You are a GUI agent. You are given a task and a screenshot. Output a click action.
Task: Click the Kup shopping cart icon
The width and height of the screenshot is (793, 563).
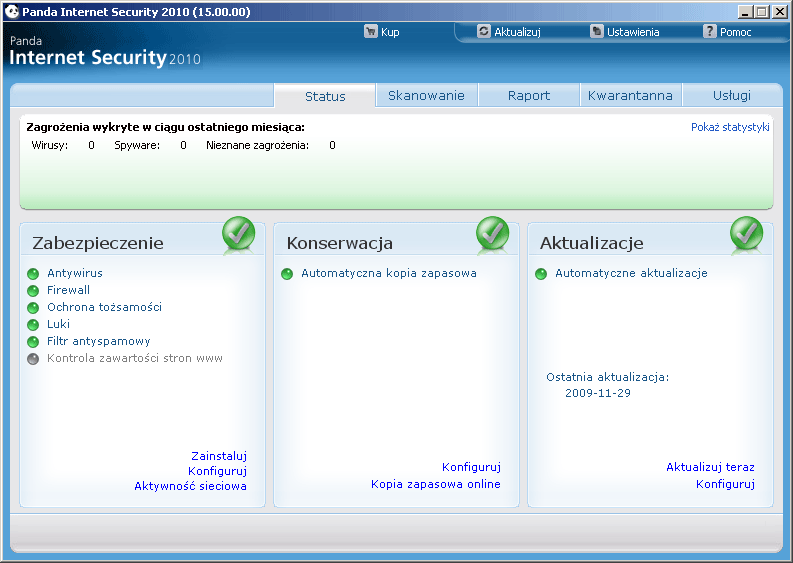coord(371,32)
